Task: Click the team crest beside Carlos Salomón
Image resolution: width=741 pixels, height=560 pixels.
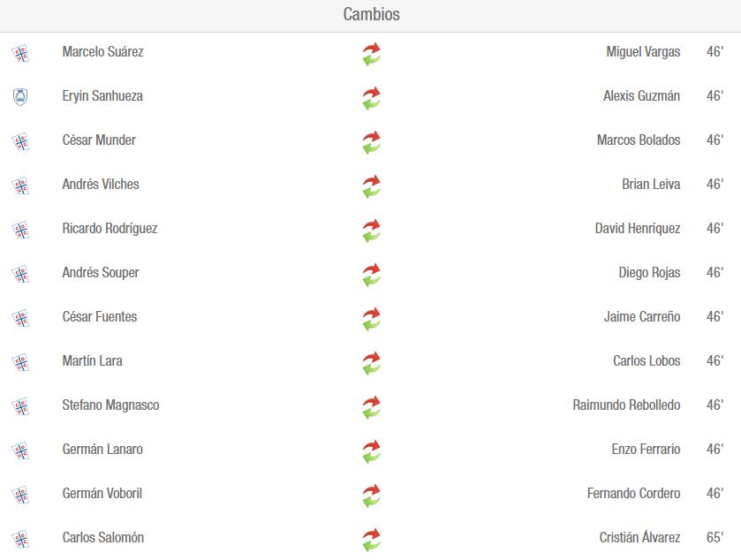Action: [20, 539]
